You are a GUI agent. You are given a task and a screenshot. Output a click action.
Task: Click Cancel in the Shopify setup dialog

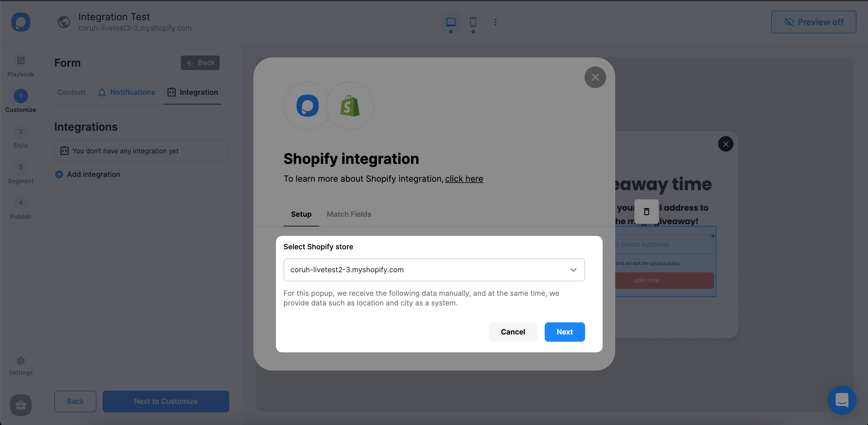pyautogui.click(x=513, y=331)
